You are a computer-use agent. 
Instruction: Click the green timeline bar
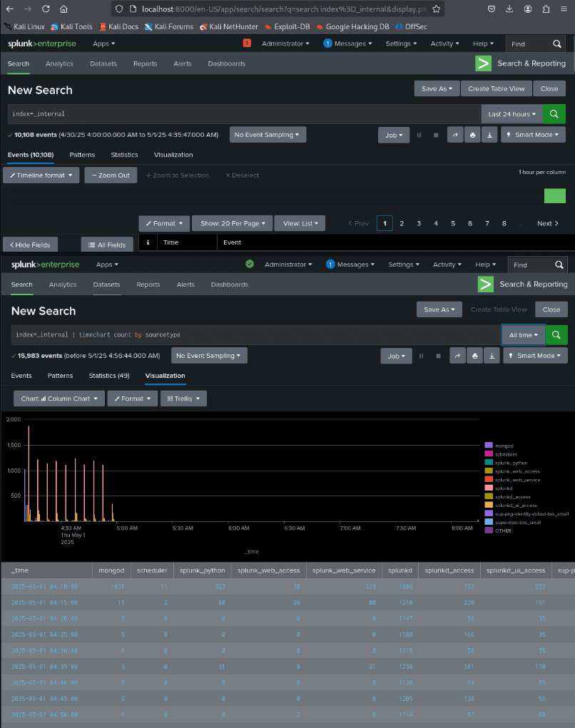pyautogui.click(x=555, y=196)
